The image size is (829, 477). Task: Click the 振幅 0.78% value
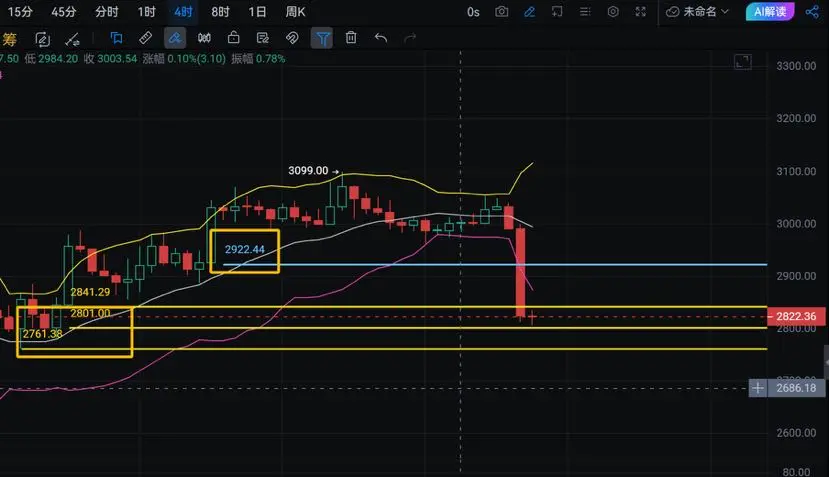[x=258, y=59]
